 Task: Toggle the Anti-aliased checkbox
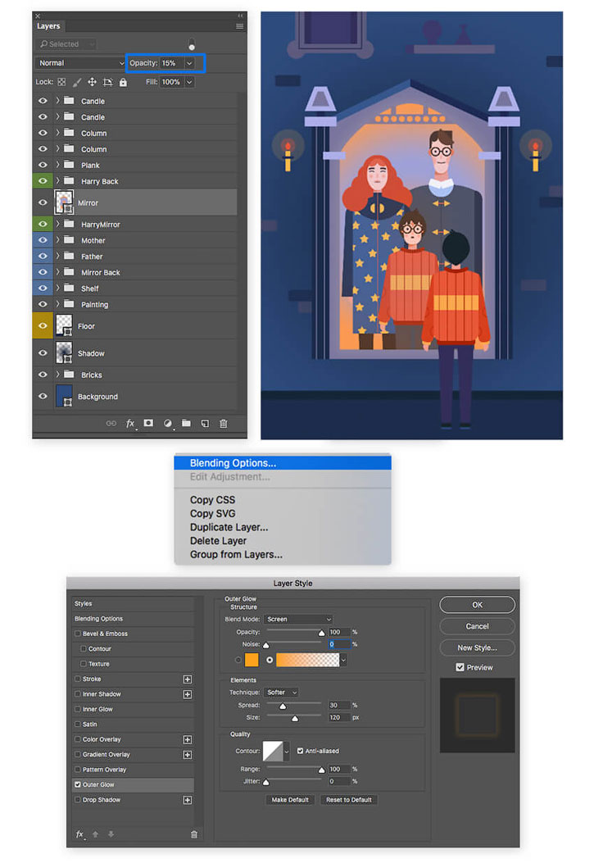(300, 751)
